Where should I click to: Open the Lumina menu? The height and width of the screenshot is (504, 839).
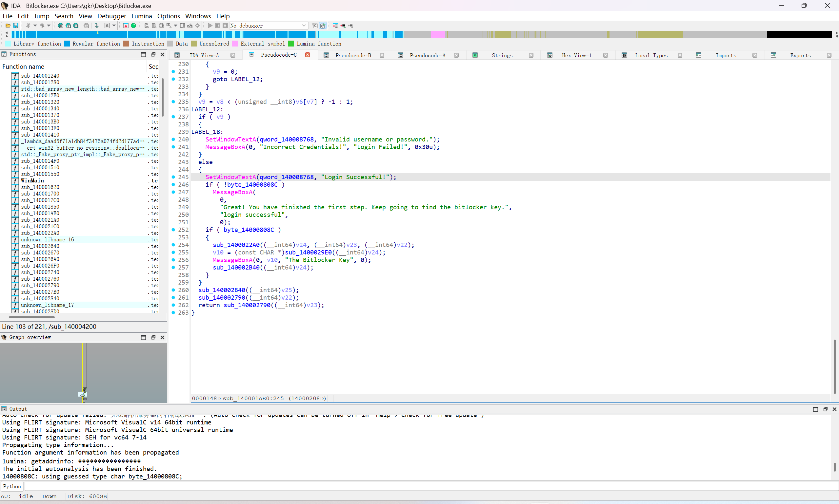click(x=141, y=16)
